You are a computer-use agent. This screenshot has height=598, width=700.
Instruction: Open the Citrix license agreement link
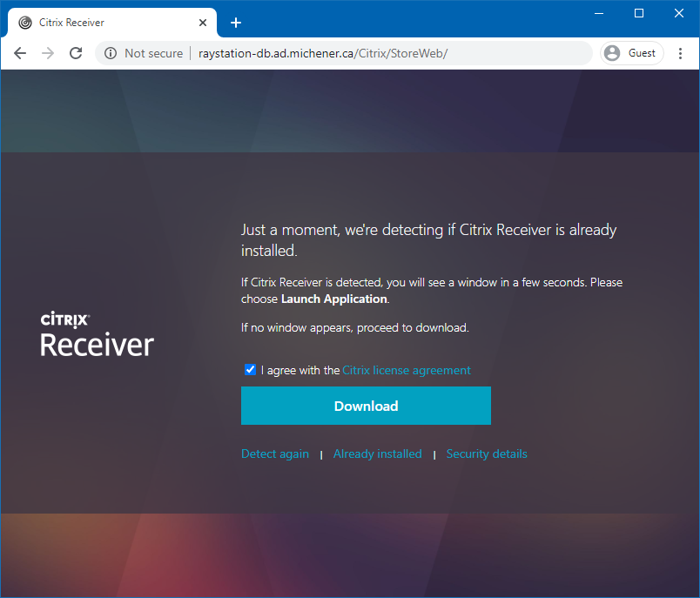(407, 371)
